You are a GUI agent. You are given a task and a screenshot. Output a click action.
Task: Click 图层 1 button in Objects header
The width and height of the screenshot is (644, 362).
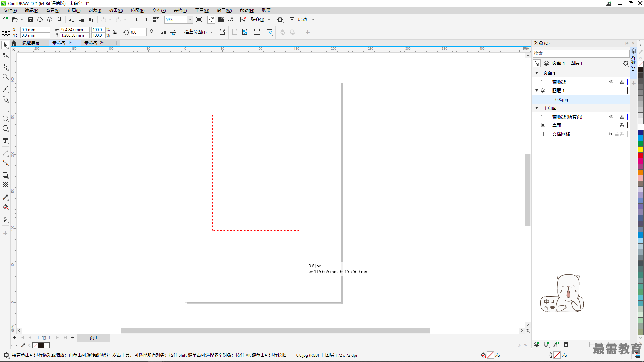click(576, 63)
